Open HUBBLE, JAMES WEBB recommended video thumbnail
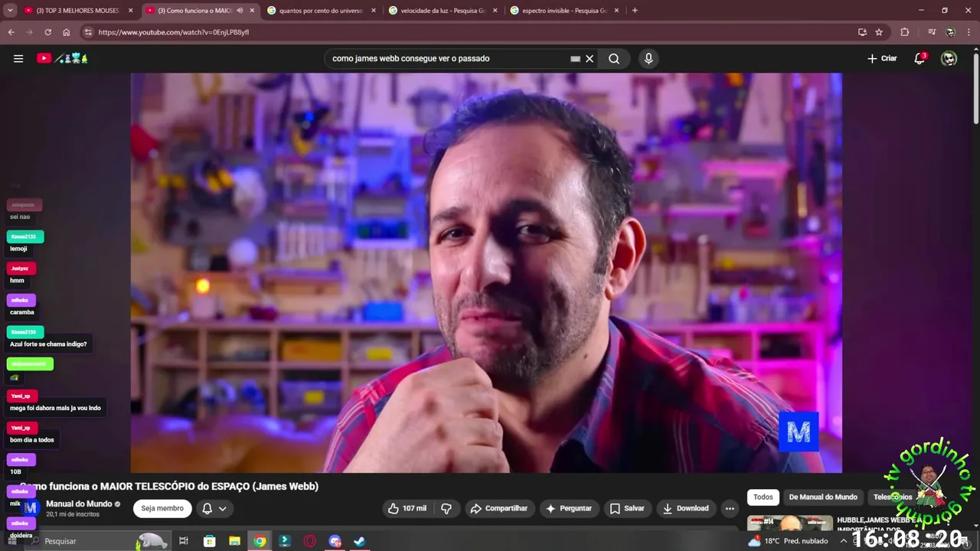Screen dimensions: 980x551 789,524
